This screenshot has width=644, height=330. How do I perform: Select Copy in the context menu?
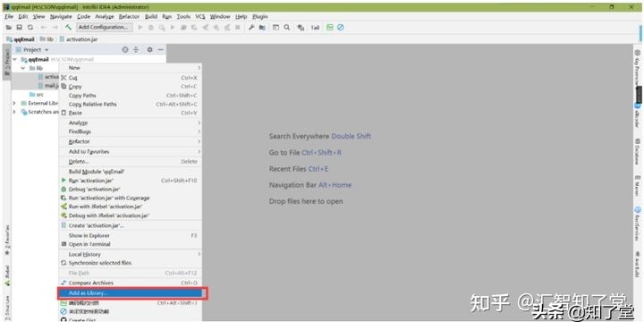pyautogui.click(x=131, y=87)
